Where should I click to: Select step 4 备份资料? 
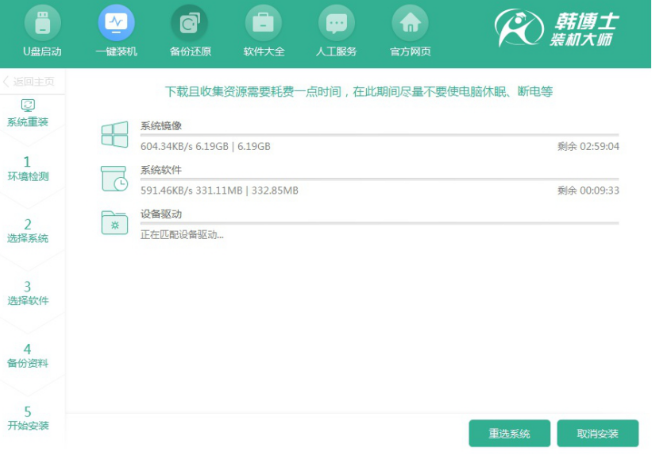coord(28,355)
